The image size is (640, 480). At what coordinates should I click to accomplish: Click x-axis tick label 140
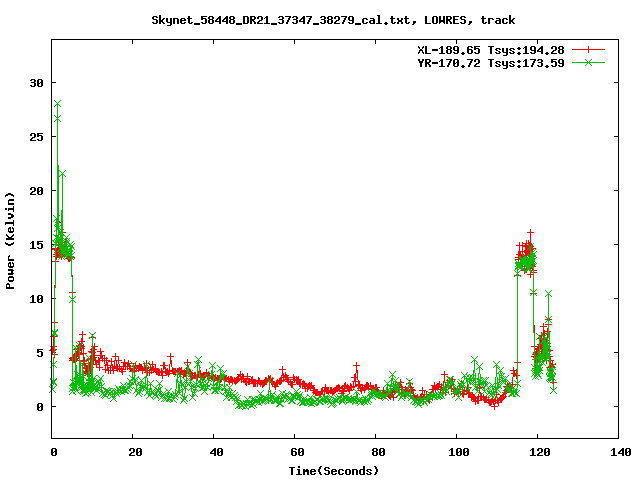(621, 452)
